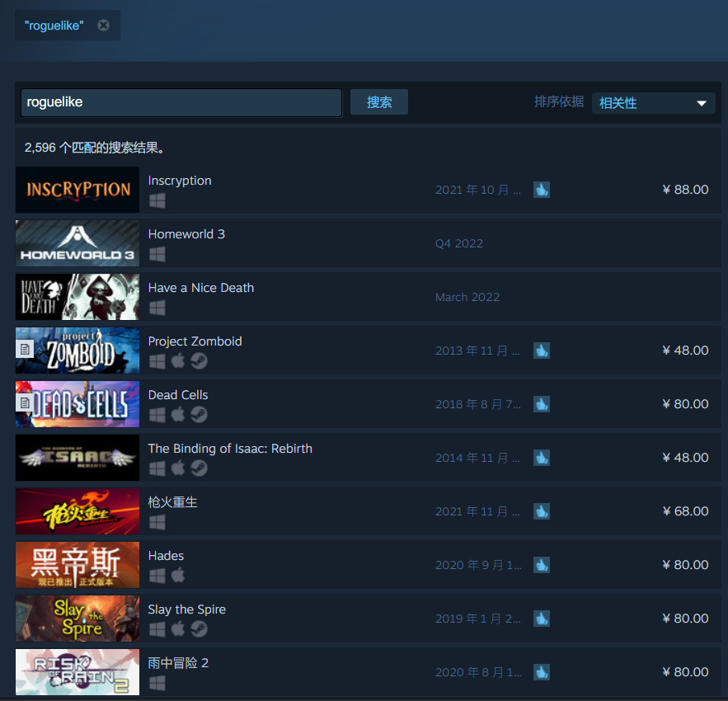Click the 排序依据 sort label
728x701 pixels.
(558, 101)
